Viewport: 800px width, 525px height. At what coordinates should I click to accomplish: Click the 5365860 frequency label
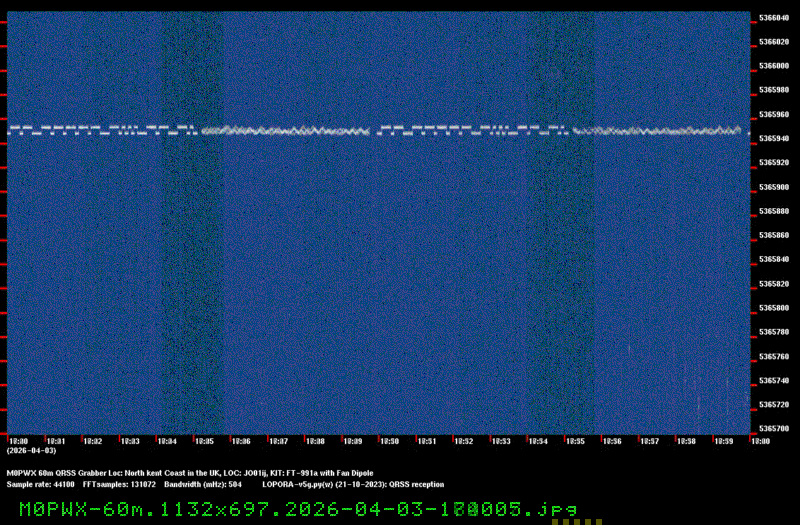point(774,235)
